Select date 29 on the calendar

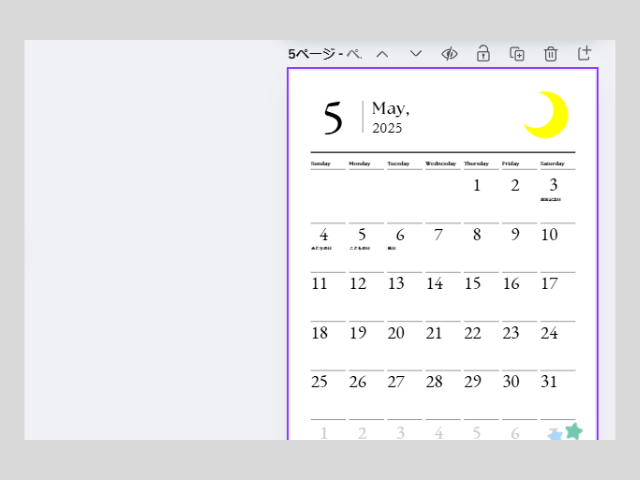tap(473, 382)
